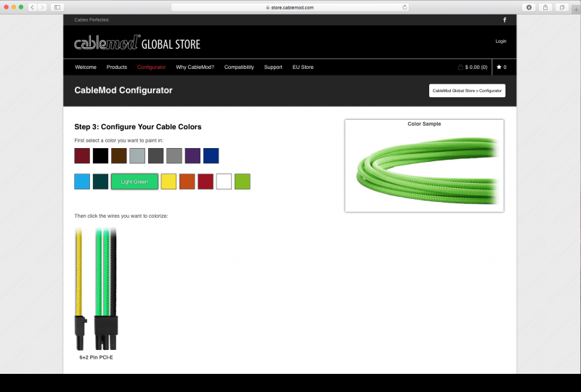This screenshot has height=392, width=581.
Task: Select the dark teal color swatch
Action: pos(100,181)
